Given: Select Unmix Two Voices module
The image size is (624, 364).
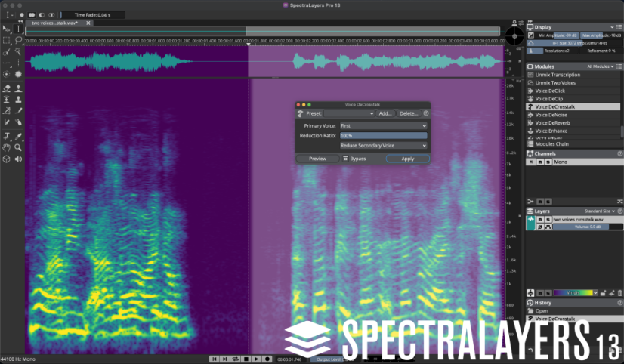Looking at the screenshot, I should point(573,83).
